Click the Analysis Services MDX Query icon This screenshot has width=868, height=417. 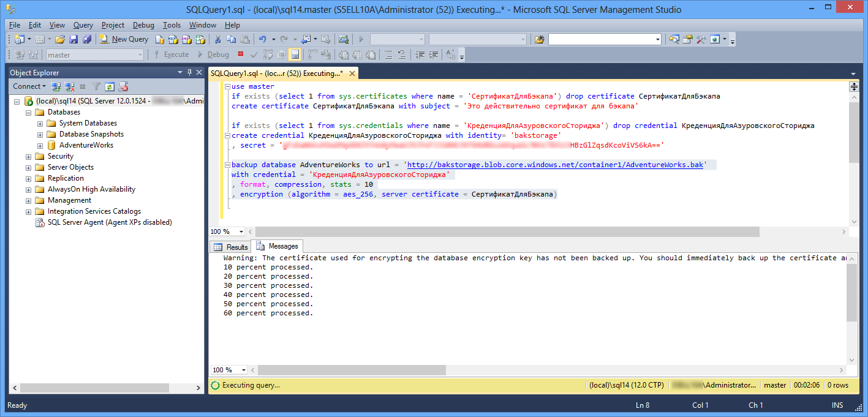173,39
